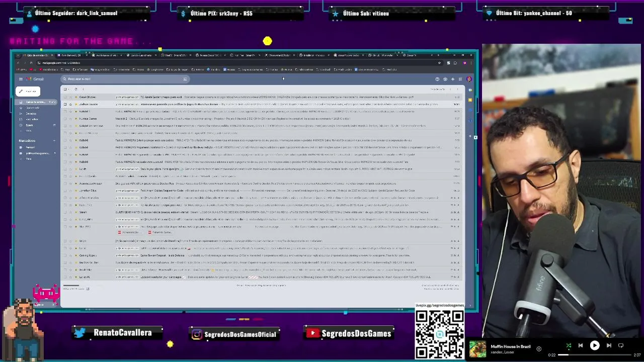Open the Gemini sparkle icon in Gmail header

pyautogui.click(x=452, y=79)
